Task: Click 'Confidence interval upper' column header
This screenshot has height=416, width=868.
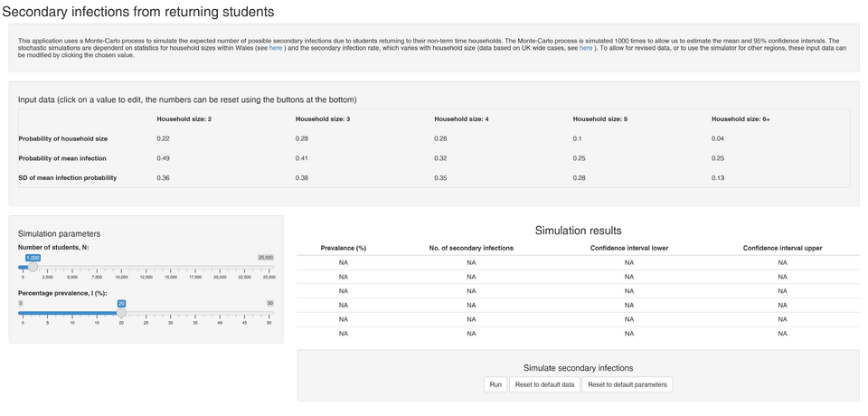Action: tap(782, 248)
